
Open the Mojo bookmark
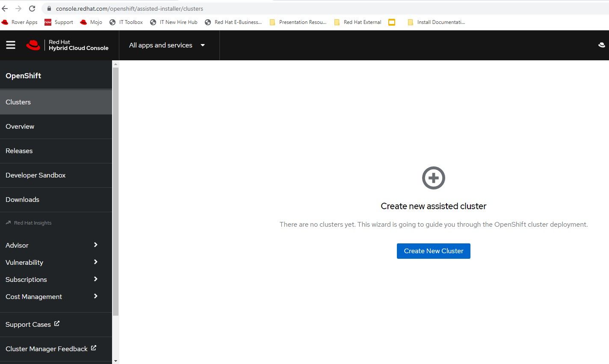coord(91,22)
